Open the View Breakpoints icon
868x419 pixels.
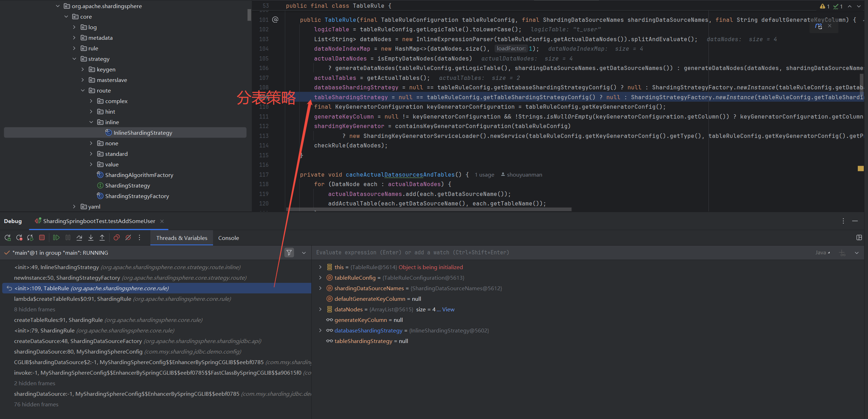click(x=117, y=238)
